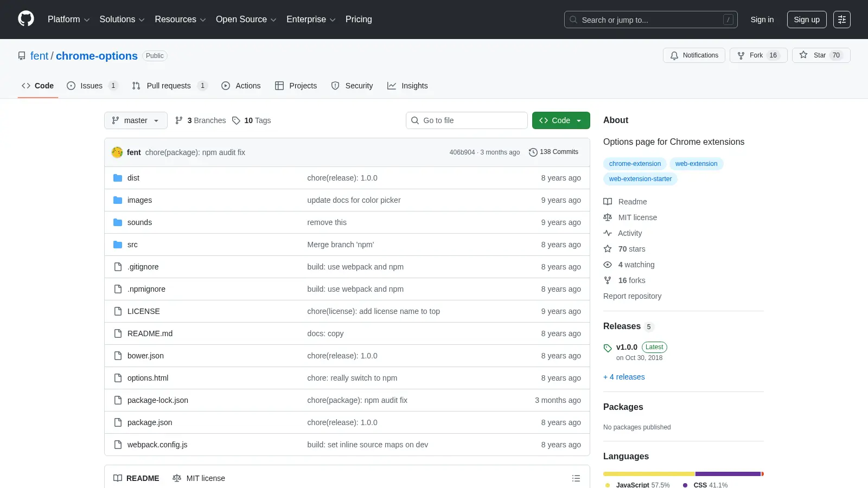Click the repository icon before fent

[22, 56]
